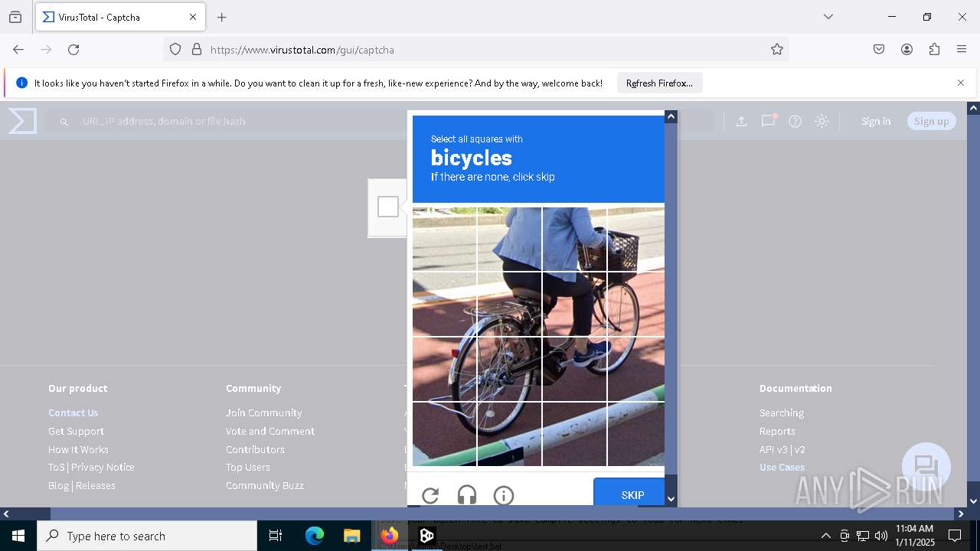Open volume control in system tray

tap(880, 536)
